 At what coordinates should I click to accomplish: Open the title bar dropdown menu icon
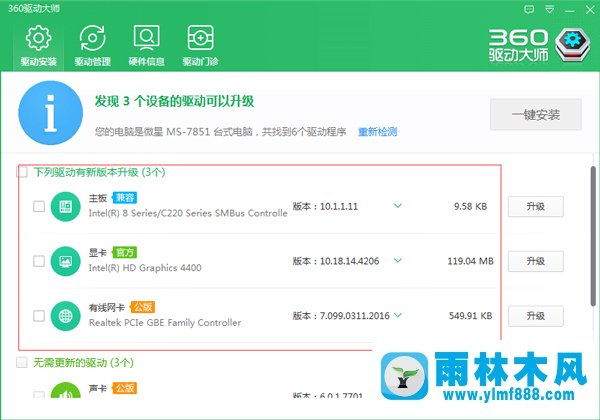pos(549,10)
